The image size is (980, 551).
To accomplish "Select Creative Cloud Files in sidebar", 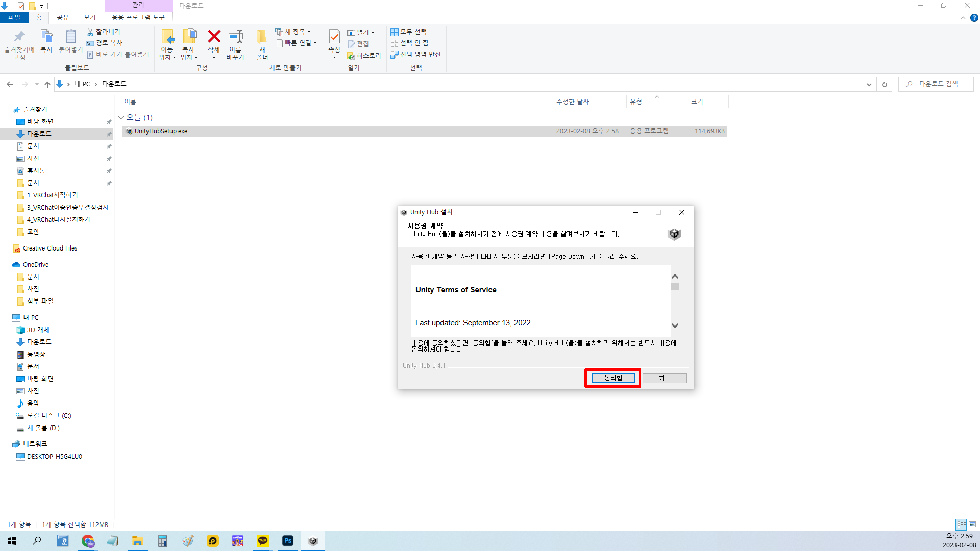I will point(50,248).
